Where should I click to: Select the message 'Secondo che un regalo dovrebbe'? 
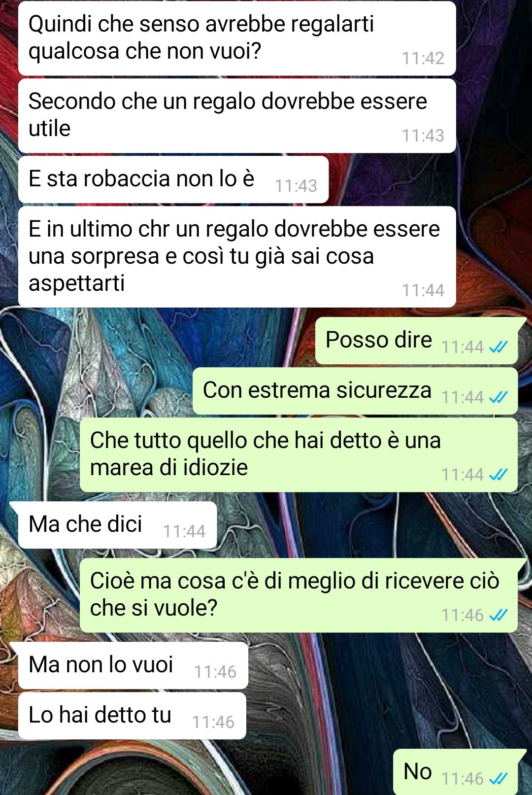tap(237, 116)
